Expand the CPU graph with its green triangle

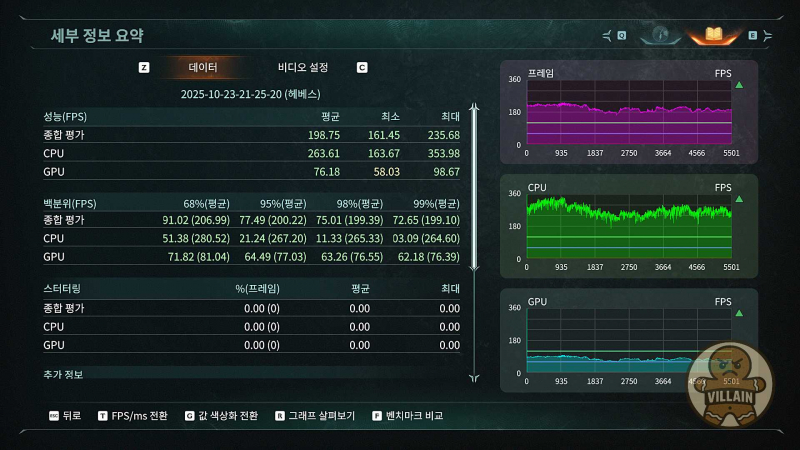coord(739,199)
